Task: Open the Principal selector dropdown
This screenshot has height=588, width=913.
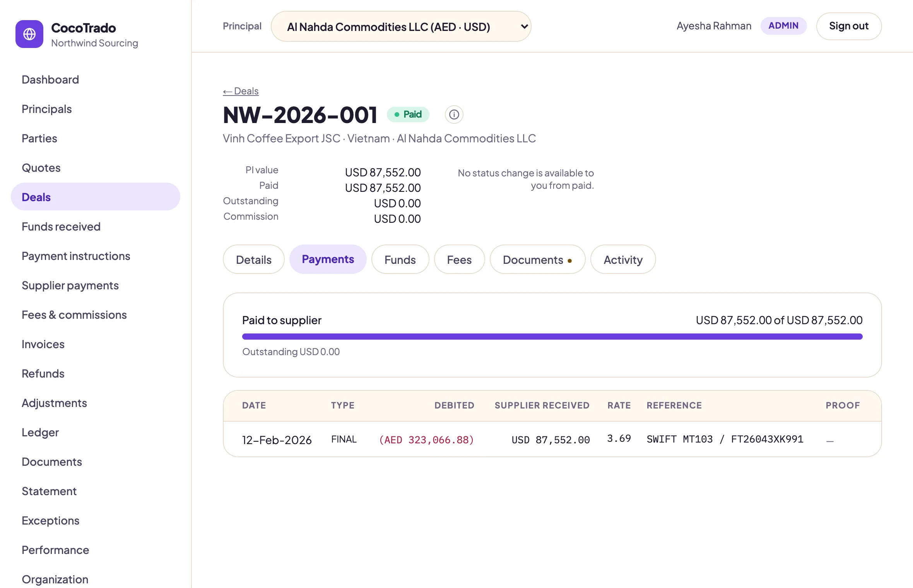Action: click(x=401, y=26)
